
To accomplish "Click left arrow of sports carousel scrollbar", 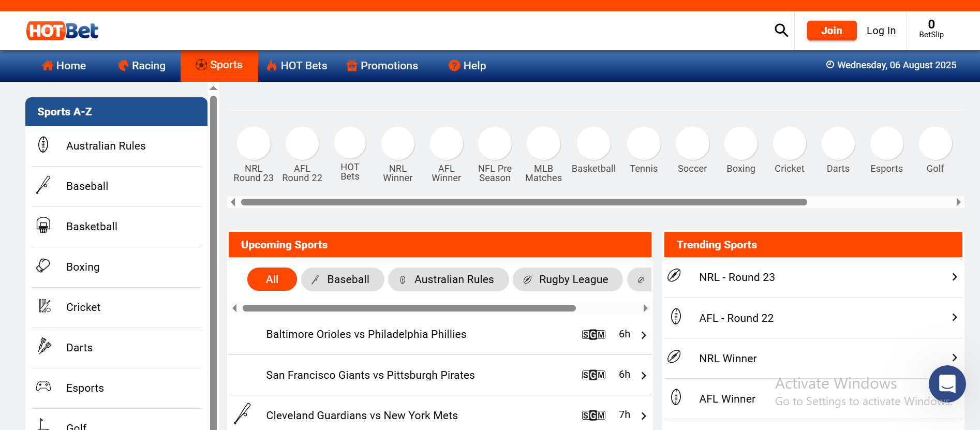I will (233, 202).
